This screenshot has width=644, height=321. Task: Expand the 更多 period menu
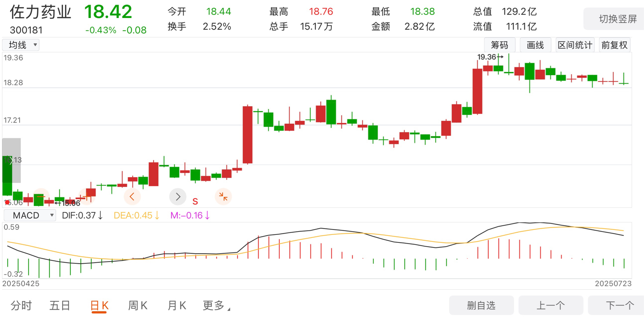coord(216,306)
